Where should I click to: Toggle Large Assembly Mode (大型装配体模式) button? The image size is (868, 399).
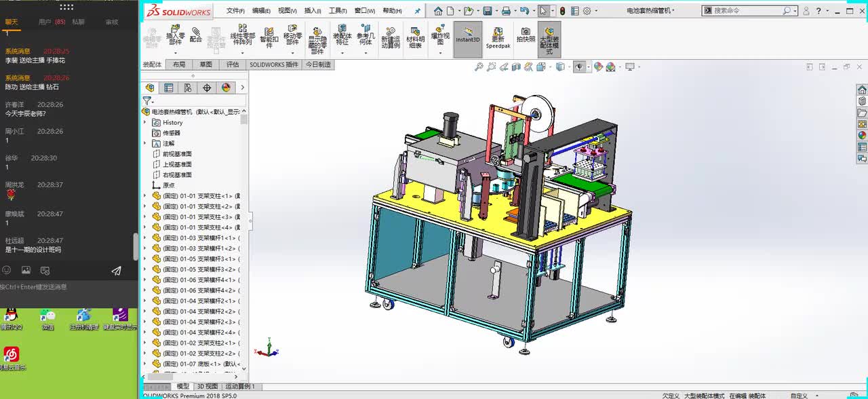549,39
